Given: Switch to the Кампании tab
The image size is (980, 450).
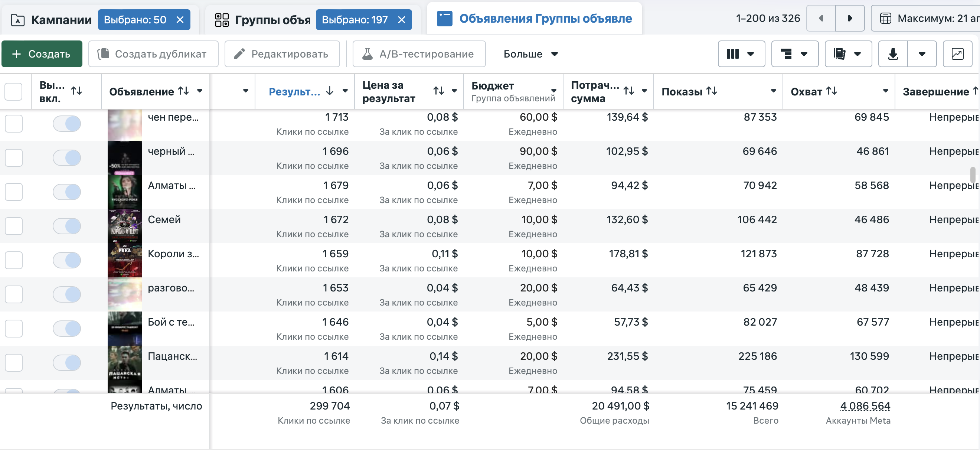Looking at the screenshot, I should click(x=52, y=20).
